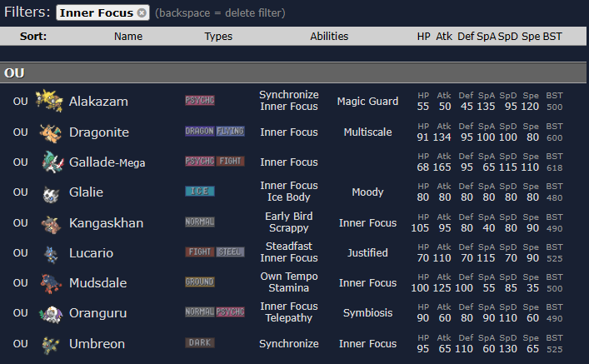Click Mudsdale's Stamina ability
The height and width of the screenshot is (364, 589).
coord(288,288)
